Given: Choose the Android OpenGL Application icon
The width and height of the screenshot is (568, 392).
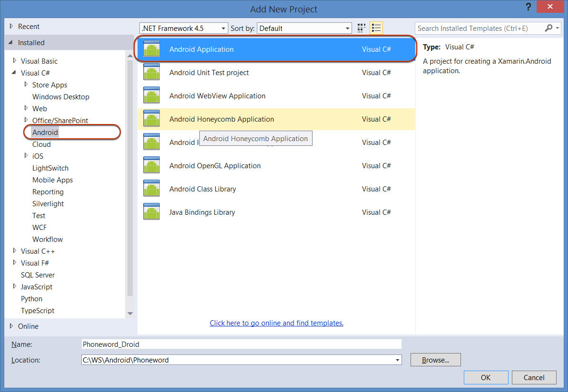Looking at the screenshot, I should (x=152, y=166).
